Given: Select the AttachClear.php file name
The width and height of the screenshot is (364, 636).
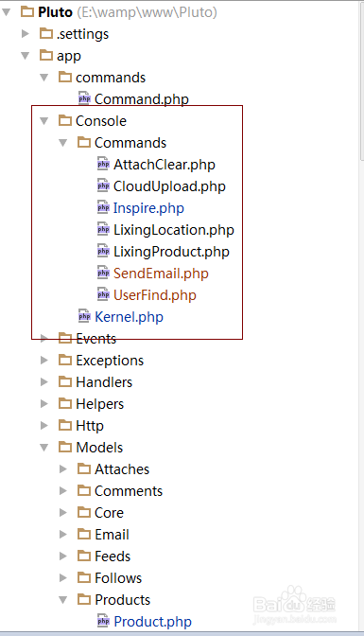Looking at the screenshot, I should coord(165,165).
